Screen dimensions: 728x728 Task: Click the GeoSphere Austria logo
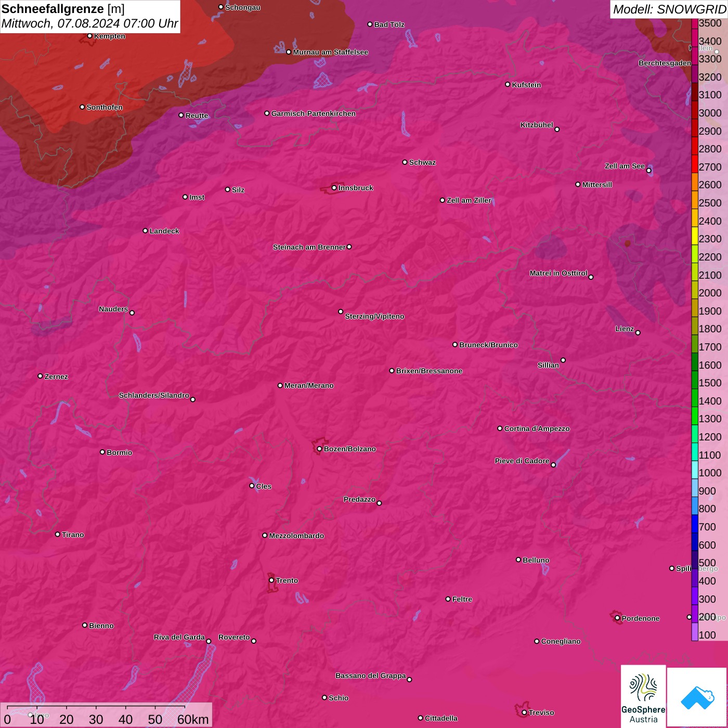[x=643, y=696]
